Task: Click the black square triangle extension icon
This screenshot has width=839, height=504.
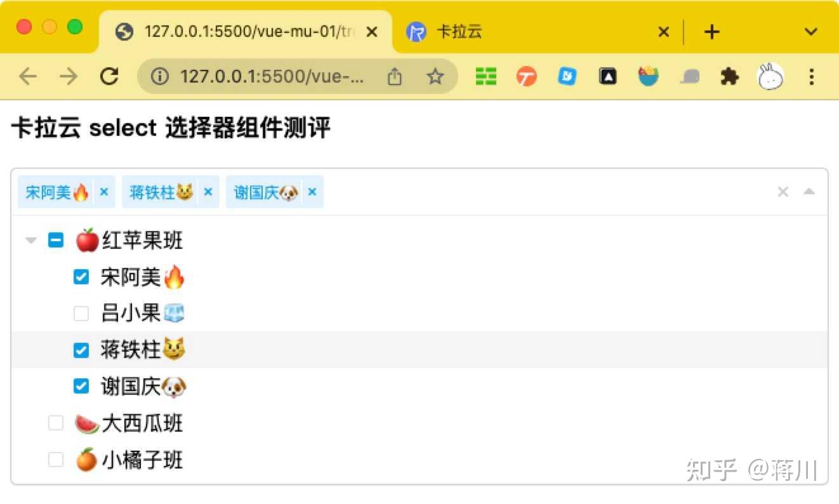Action: (x=607, y=76)
